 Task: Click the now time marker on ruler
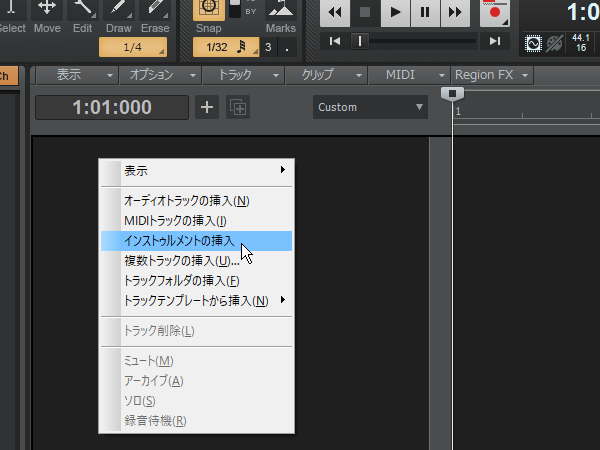452,94
